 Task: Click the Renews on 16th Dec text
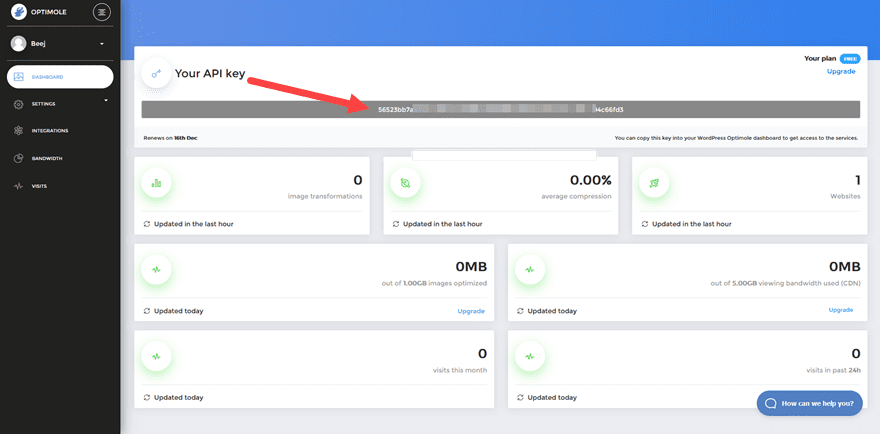tap(171, 138)
